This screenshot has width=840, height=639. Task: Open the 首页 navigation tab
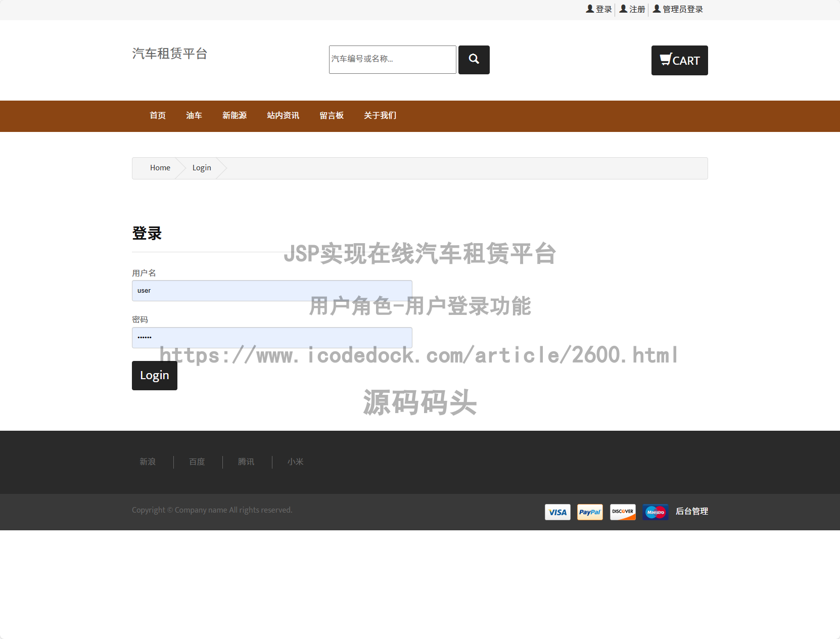coord(157,116)
